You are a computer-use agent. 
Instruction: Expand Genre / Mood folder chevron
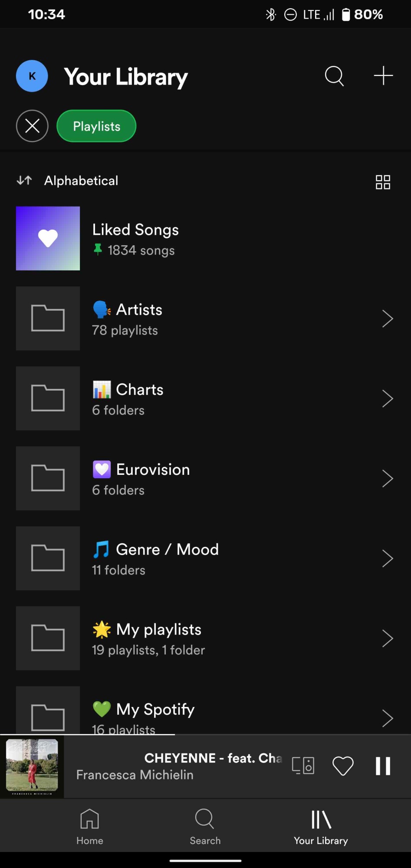[387, 558]
